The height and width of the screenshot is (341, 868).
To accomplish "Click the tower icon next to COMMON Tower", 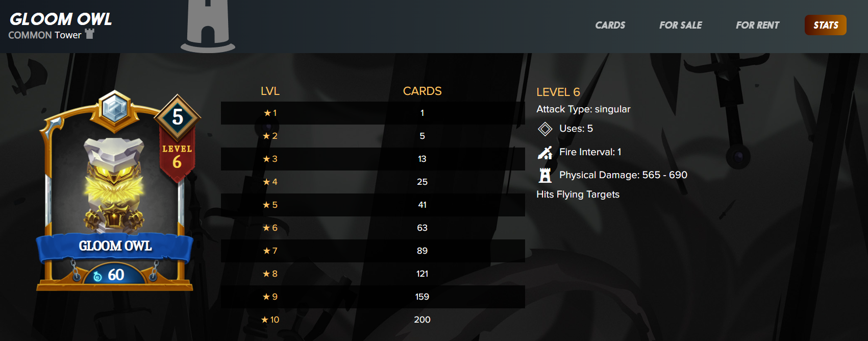I will 90,34.
